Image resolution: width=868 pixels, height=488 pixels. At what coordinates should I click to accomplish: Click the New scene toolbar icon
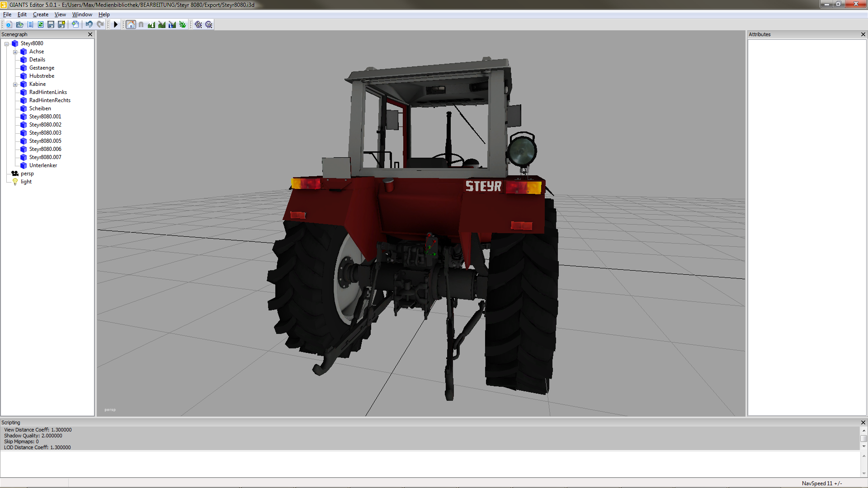pyautogui.click(x=9, y=24)
